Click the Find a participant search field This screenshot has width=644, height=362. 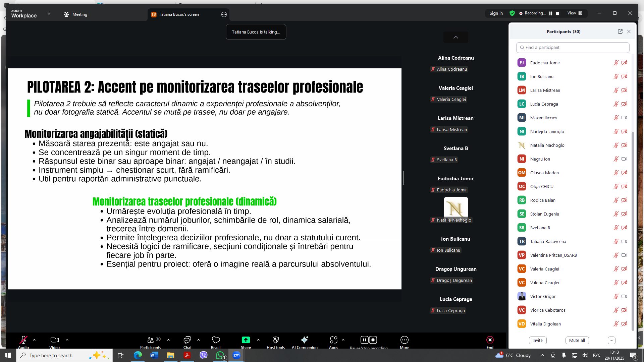[573, 48]
